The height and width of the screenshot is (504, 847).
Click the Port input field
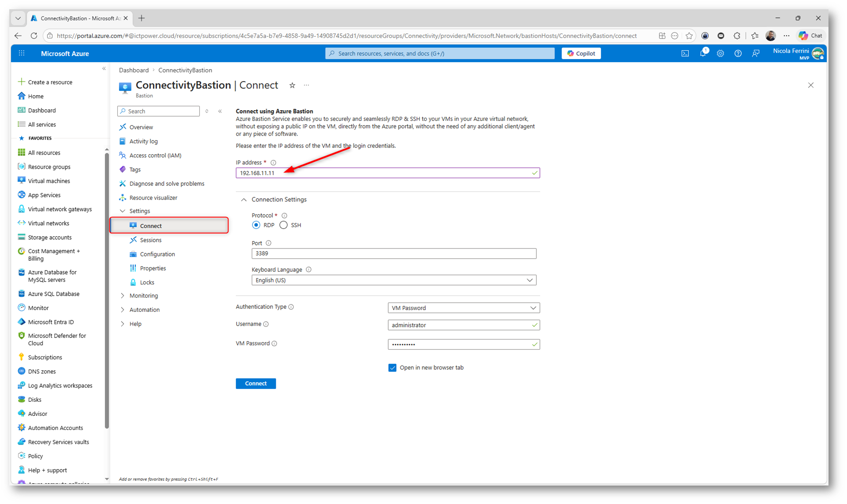[x=394, y=253]
